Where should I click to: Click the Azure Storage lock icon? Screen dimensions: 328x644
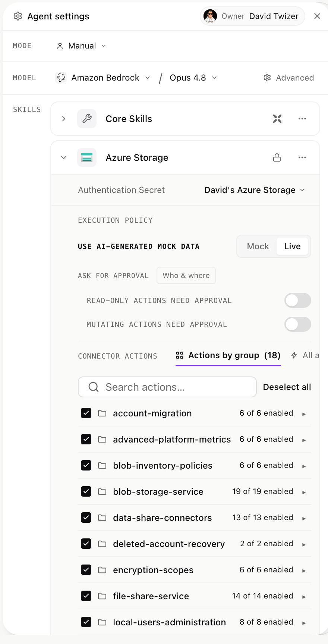277,157
